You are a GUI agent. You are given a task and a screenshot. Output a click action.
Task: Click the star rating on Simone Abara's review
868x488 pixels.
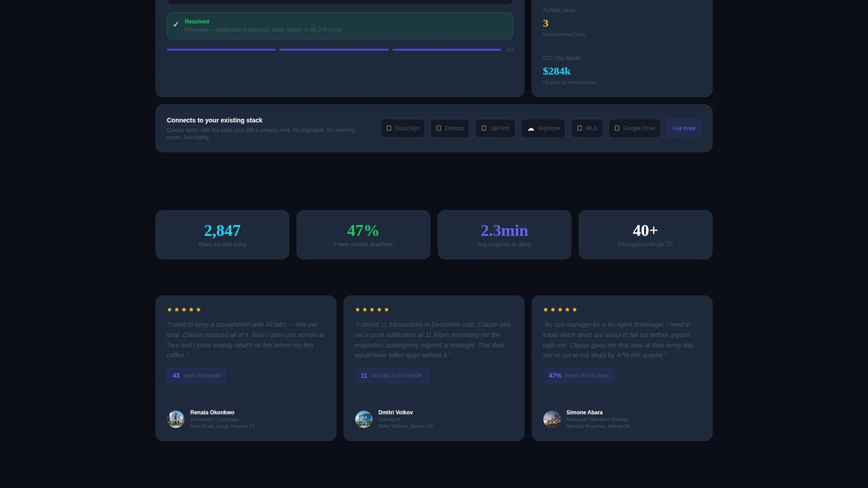tap(560, 310)
